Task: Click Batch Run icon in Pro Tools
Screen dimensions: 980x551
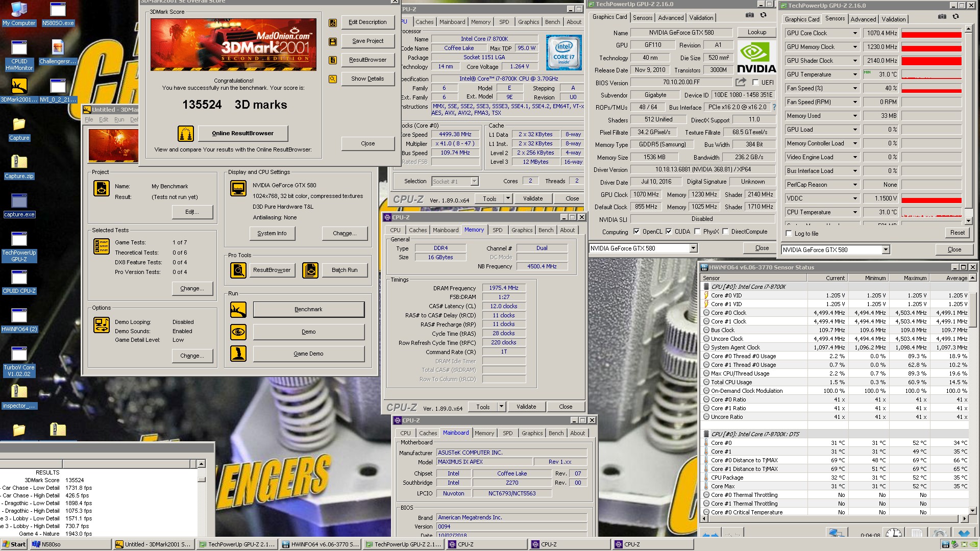Action: click(x=310, y=270)
